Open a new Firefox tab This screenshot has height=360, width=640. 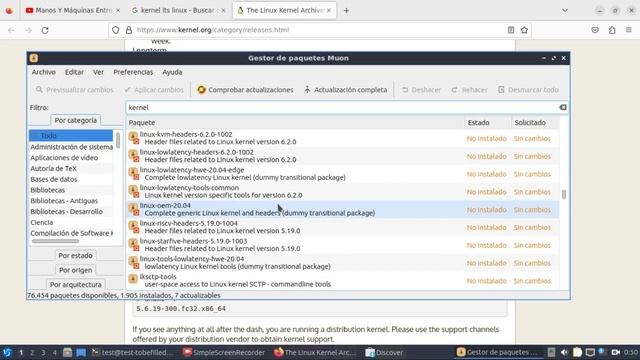[346, 11]
